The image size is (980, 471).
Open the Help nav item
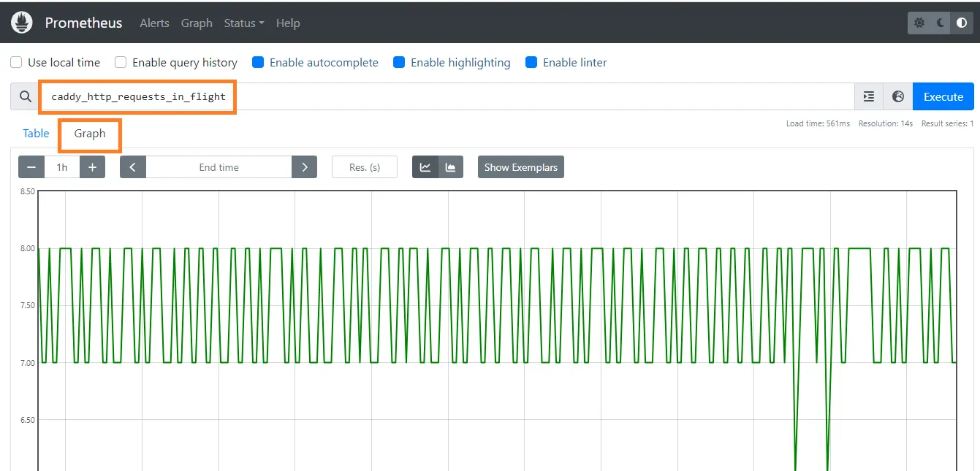click(288, 23)
